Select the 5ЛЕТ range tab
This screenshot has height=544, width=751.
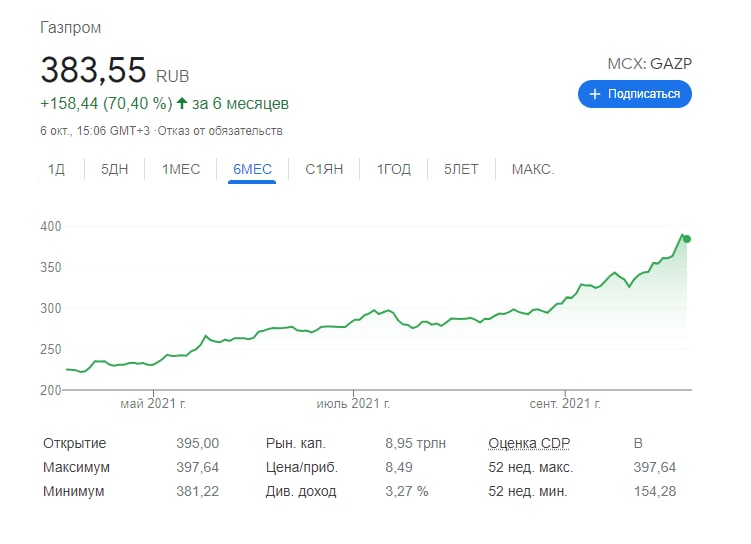click(461, 169)
